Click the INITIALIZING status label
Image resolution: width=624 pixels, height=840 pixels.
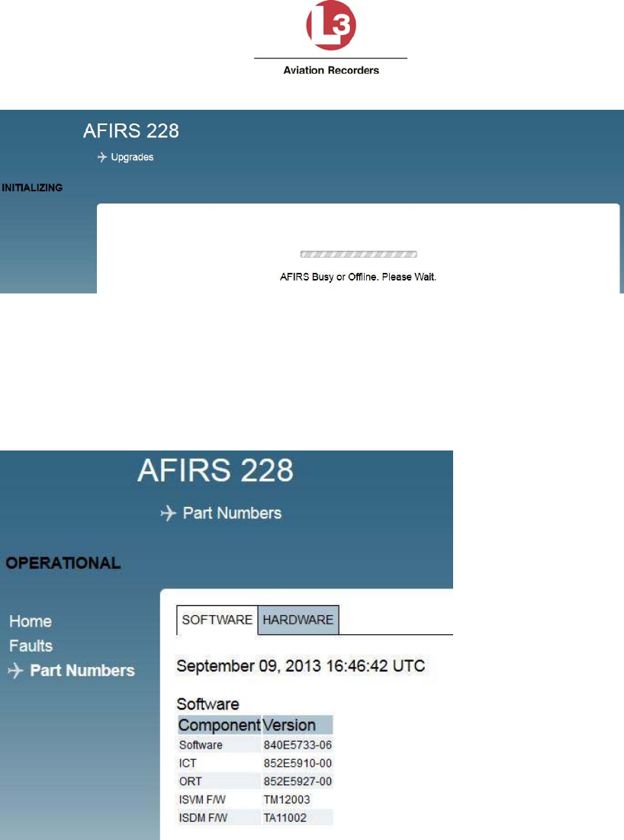32,188
